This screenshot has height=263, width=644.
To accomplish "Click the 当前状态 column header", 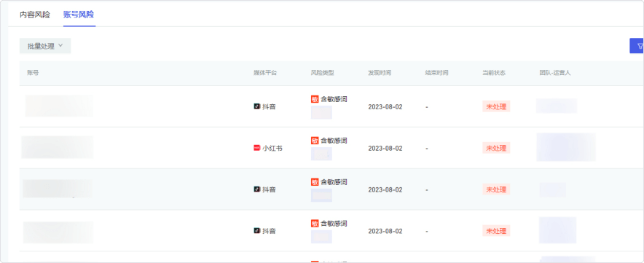I will [x=494, y=73].
